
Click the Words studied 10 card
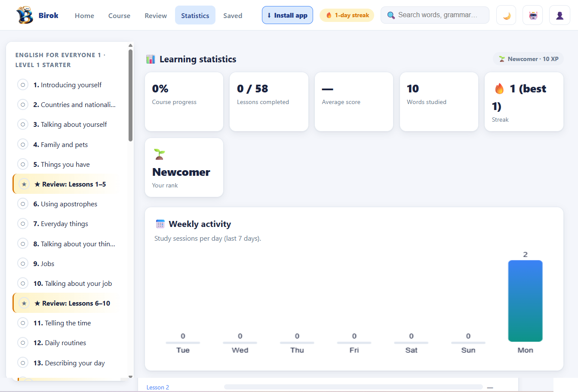[439, 101]
